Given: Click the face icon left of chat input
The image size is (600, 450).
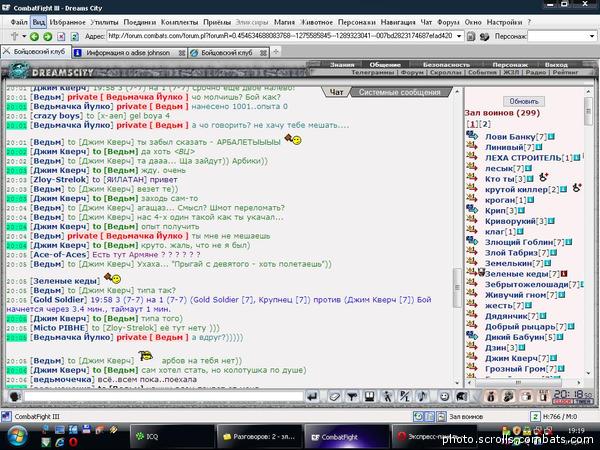Looking at the screenshot, I should pyautogui.click(x=15, y=397).
